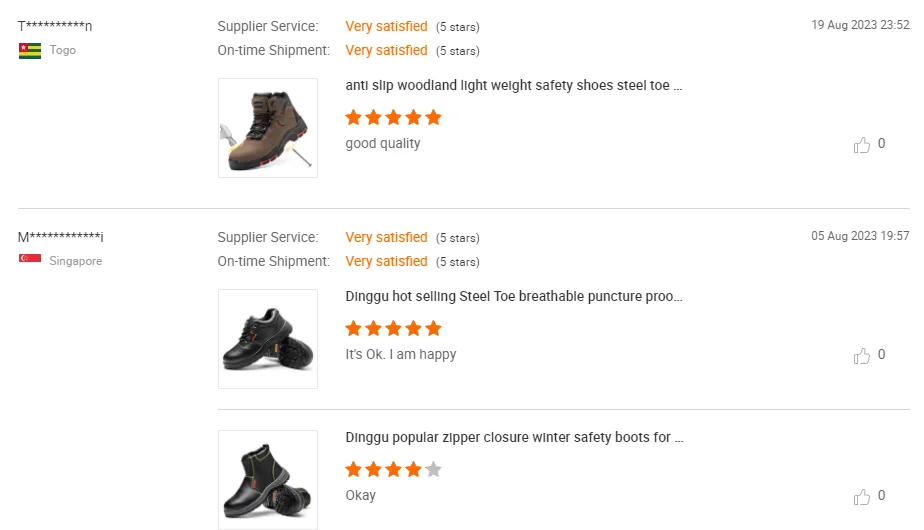Screen dimensions: 924x530
Task: Click star rating on woodland safety shoes review
Action: coord(393,118)
